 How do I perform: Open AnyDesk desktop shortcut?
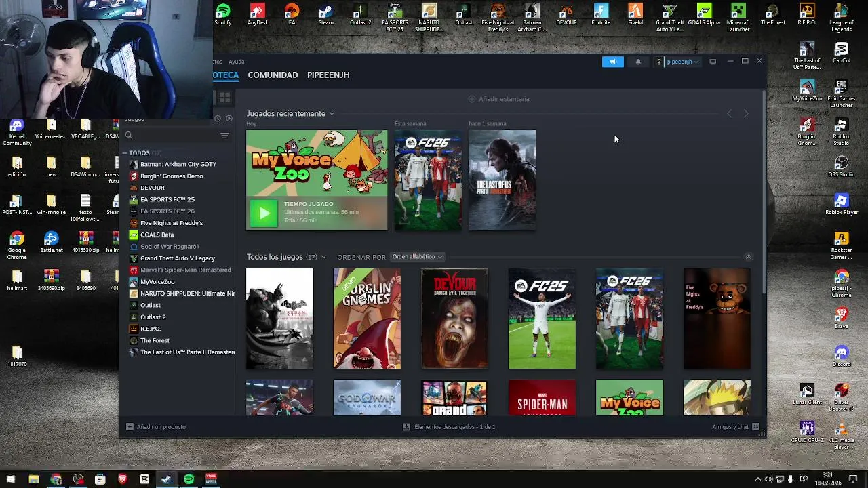pos(257,16)
